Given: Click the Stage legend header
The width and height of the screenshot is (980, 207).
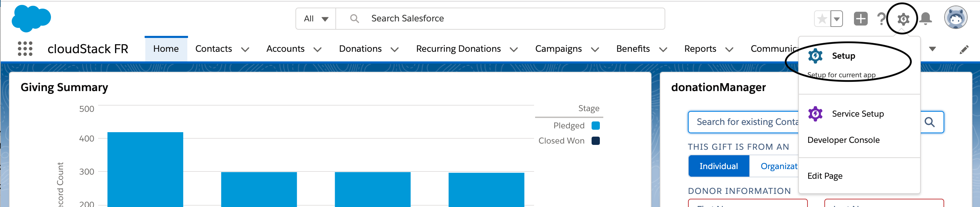Looking at the screenshot, I should [x=588, y=108].
